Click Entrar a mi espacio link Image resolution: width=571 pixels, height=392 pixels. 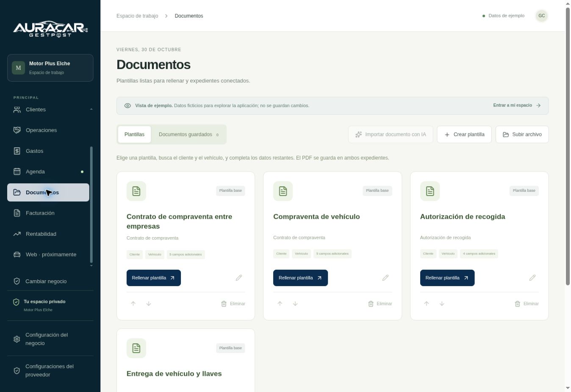point(517,105)
